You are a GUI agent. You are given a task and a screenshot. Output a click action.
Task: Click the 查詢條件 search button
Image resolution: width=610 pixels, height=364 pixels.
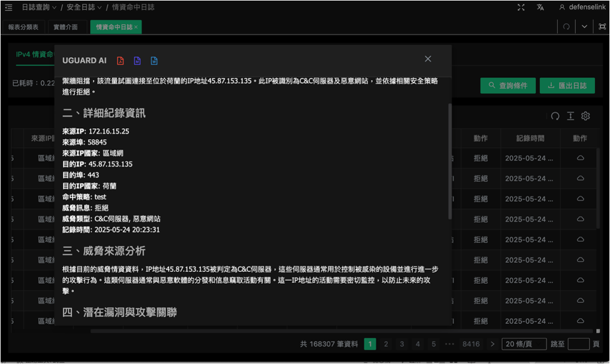(508, 86)
